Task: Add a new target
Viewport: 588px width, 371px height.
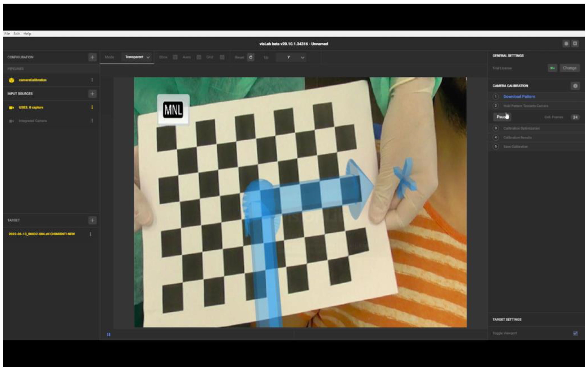Action: pyautogui.click(x=92, y=220)
